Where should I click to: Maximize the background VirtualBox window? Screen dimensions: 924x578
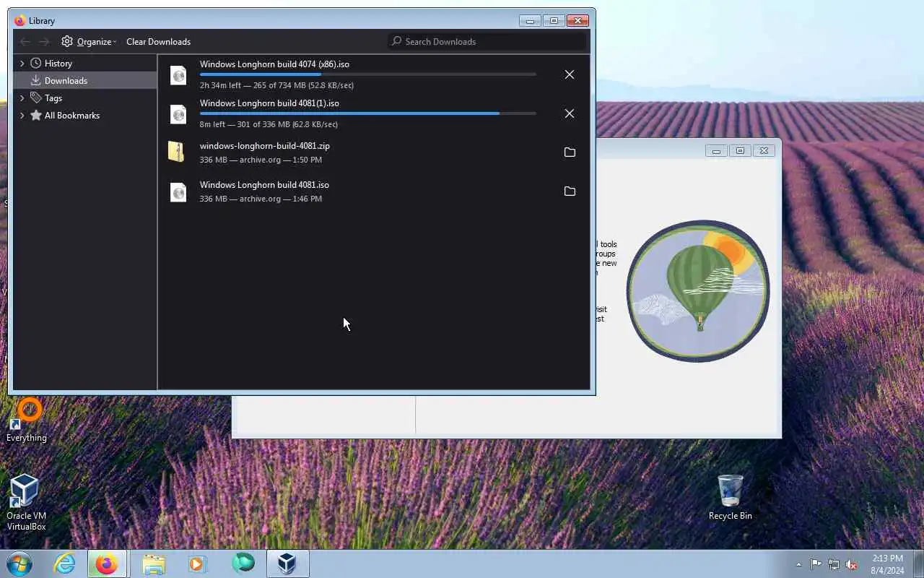click(x=740, y=150)
